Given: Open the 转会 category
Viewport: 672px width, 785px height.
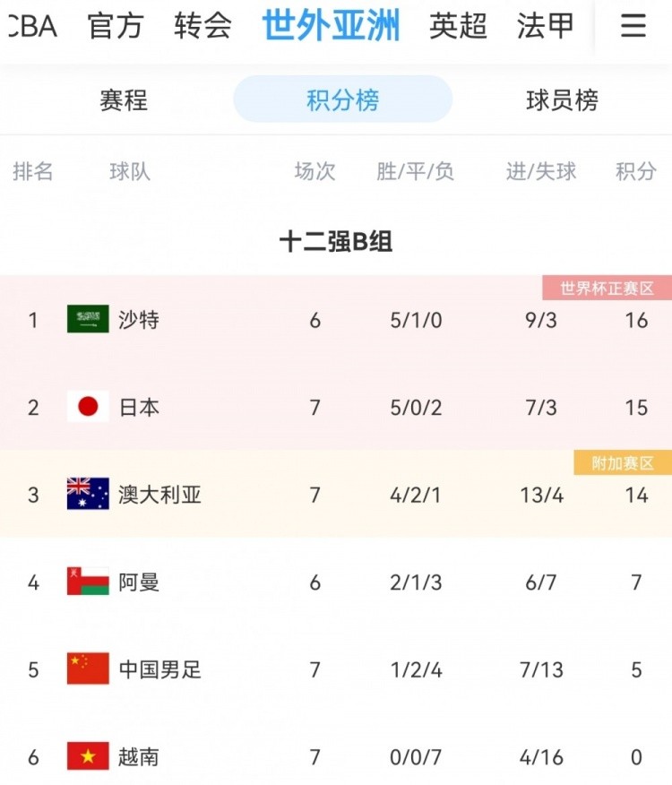Looking at the screenshot, I should tap(202, 26).
